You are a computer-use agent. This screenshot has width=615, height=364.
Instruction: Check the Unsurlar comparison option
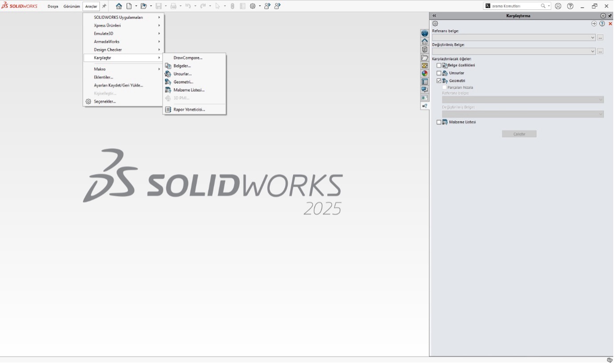point(439,73)
